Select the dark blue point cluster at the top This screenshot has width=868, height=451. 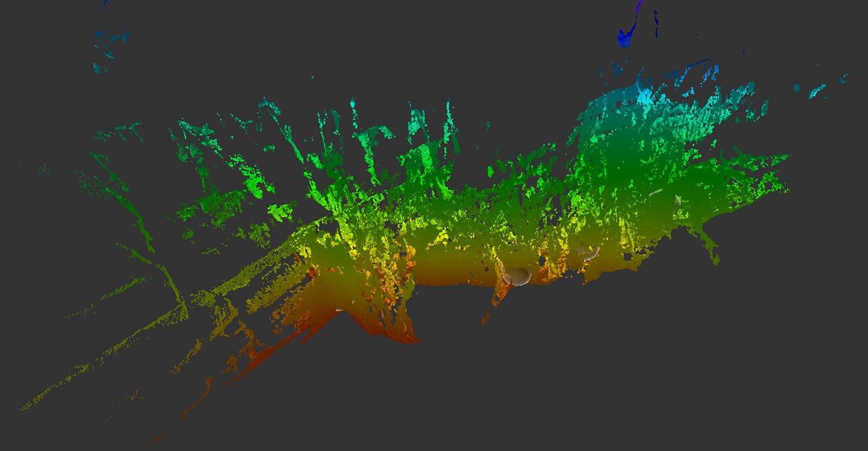[625, 38]
